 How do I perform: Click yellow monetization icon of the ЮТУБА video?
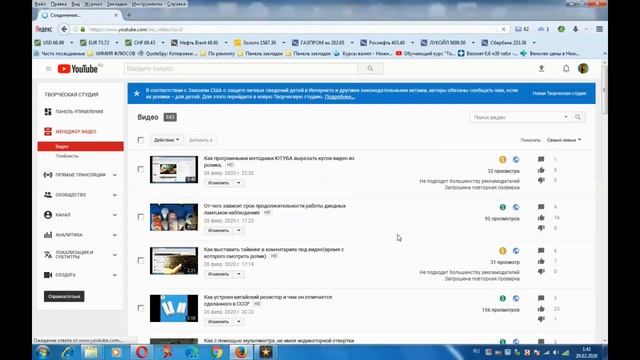(502, 160)
